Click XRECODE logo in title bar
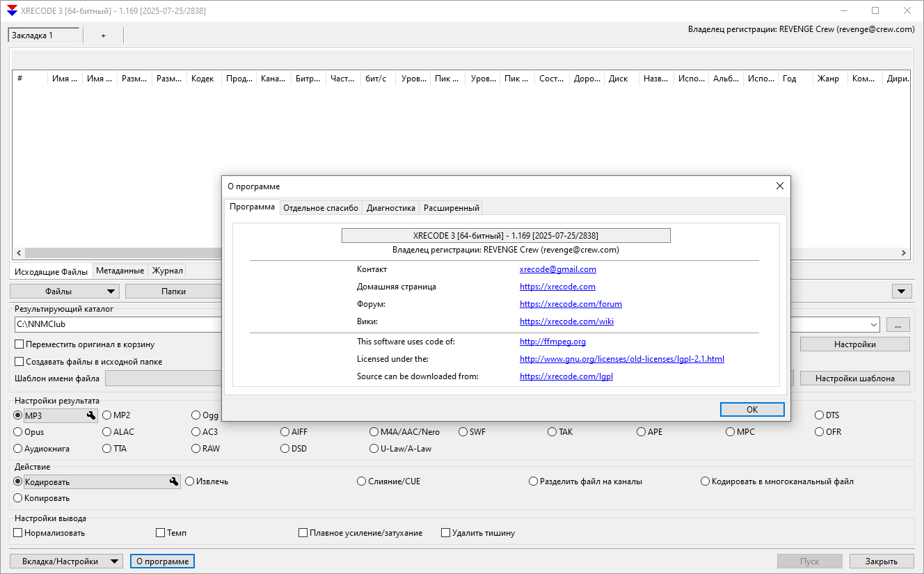This screenshot has width=924, height=574. pos(12,10)
